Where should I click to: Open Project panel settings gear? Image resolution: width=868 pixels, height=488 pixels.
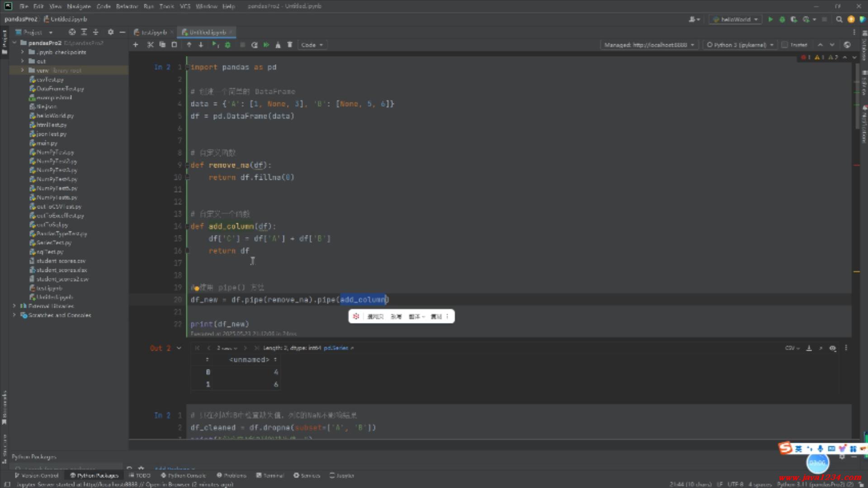click(111, 32)
